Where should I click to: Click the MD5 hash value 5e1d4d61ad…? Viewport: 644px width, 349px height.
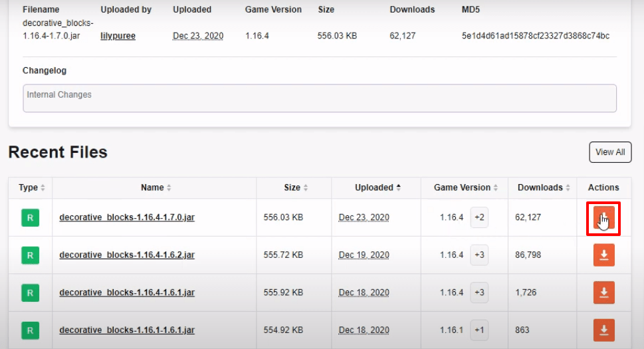click(x=536, y=36)
